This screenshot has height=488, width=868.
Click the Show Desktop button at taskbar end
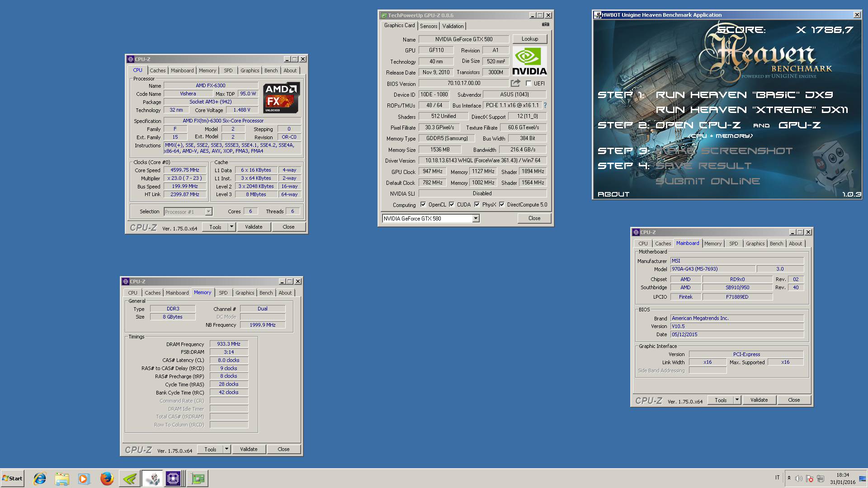coord(863,479)
